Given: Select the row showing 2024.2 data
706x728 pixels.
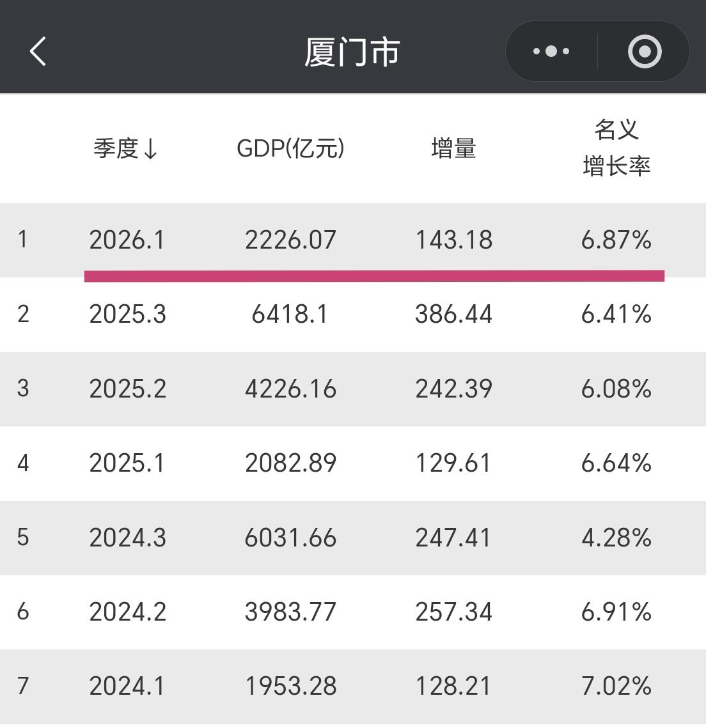Looking at the screenshot, I should pyautogui.click(x=352, y=612).
